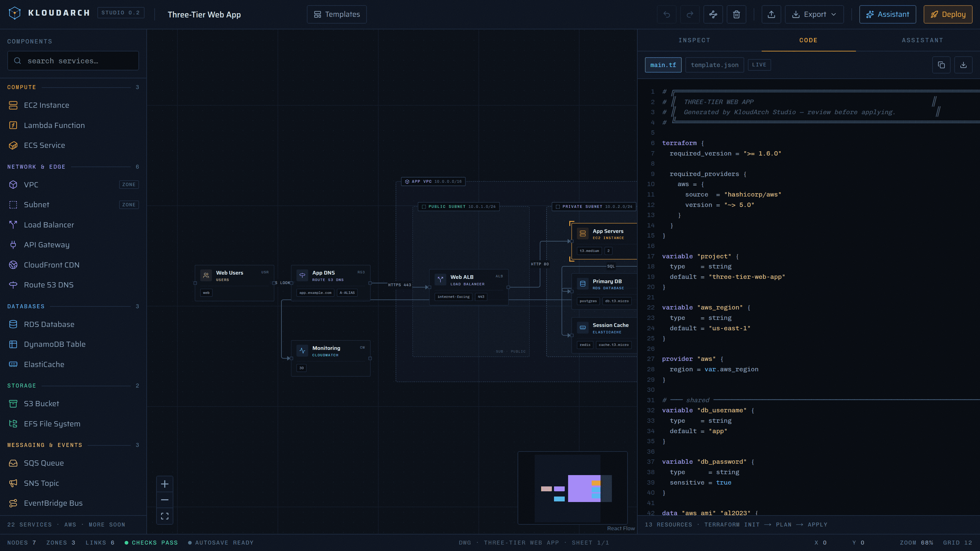Image resolution: width=980 pixels, height=551 pixels.
Task: Select the CloudFront CDN component
Action: tap(73, 265)
